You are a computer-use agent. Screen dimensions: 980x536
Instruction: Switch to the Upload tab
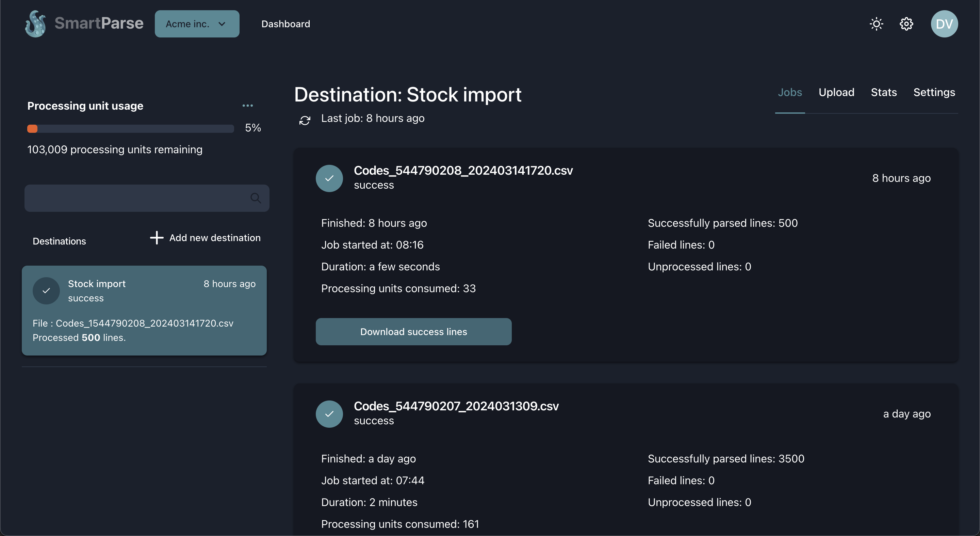tap(836, 93)
